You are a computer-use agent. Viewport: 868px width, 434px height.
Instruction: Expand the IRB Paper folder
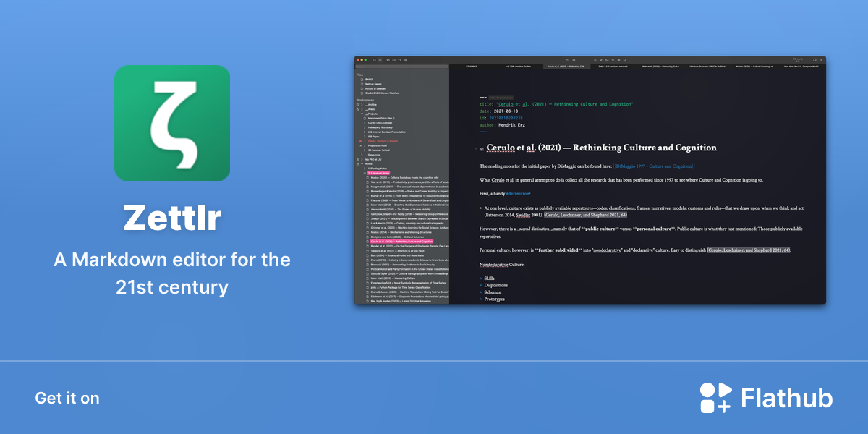tap(365, 137)
